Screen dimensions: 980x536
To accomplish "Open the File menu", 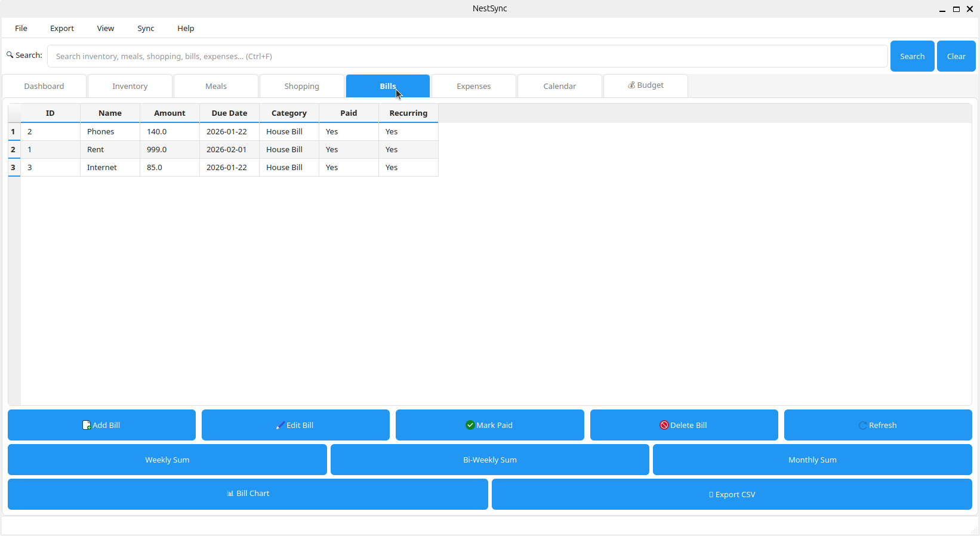I will click(x=21, y=28).
